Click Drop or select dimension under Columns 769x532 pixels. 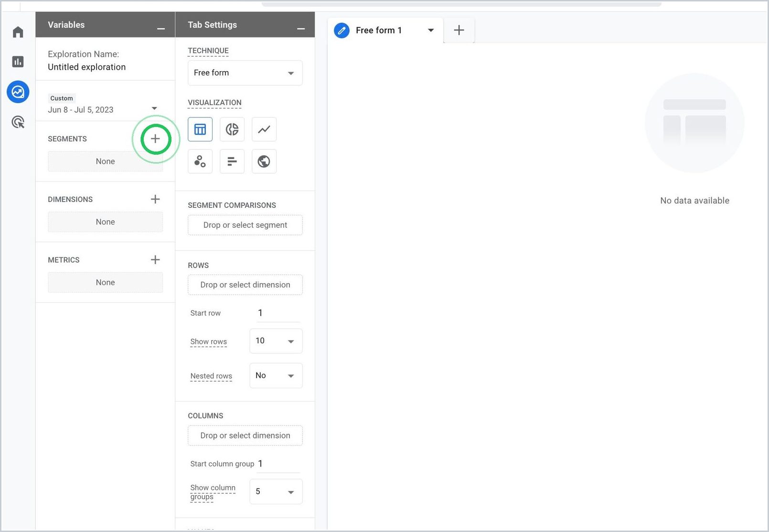click(245, 436)
